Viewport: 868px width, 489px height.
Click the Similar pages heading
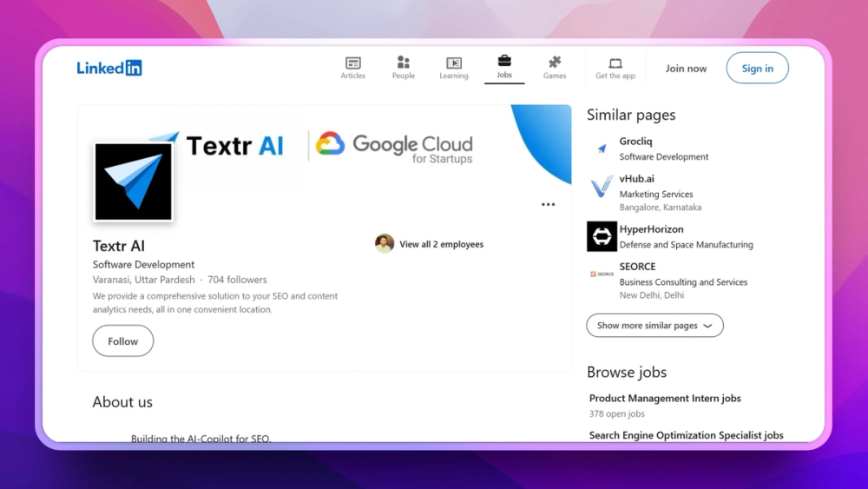click(631, 115)
